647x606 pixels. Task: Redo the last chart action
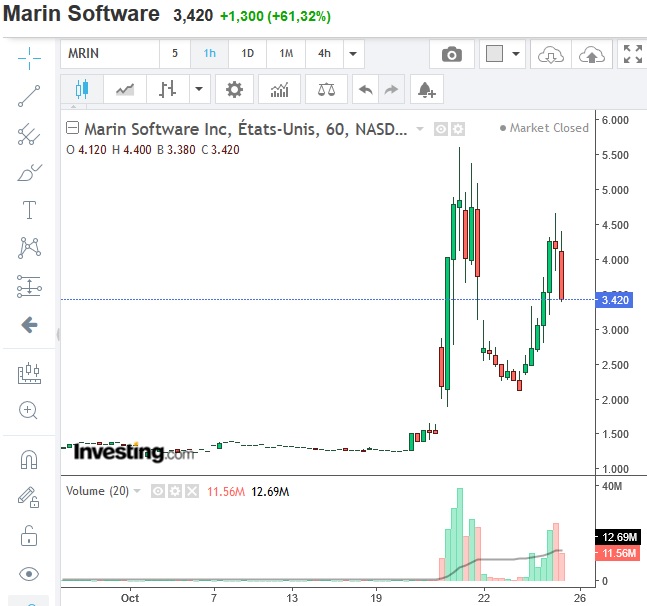pos(391,89)
